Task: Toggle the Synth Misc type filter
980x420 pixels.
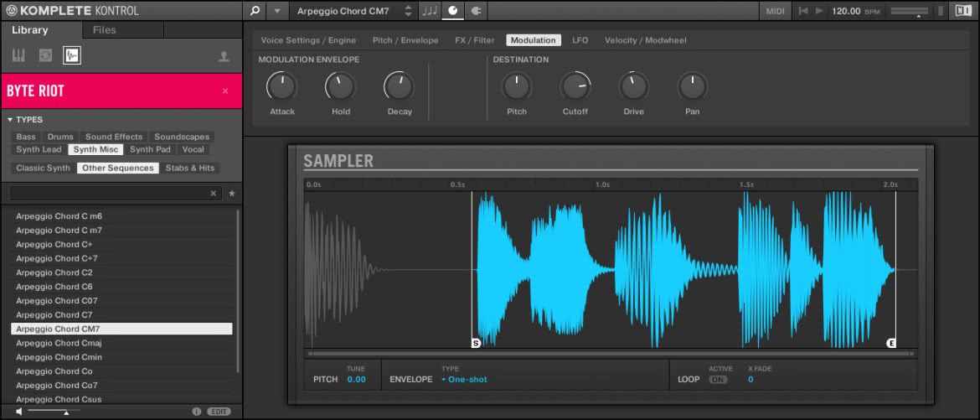Action: 95,149
